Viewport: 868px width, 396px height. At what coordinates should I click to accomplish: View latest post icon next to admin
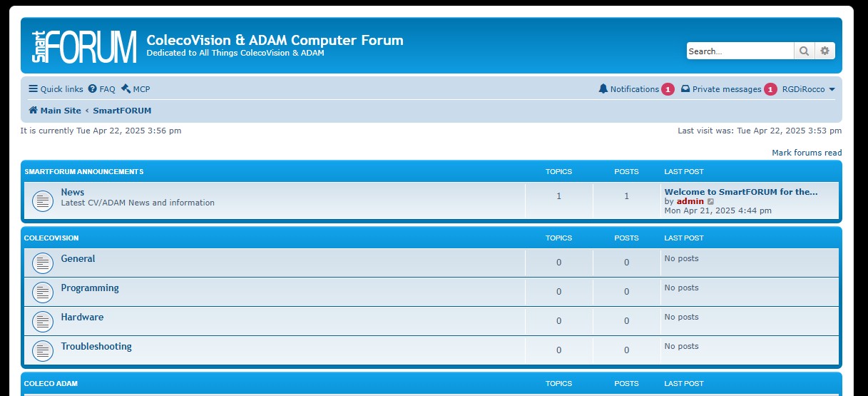point(710,202)
